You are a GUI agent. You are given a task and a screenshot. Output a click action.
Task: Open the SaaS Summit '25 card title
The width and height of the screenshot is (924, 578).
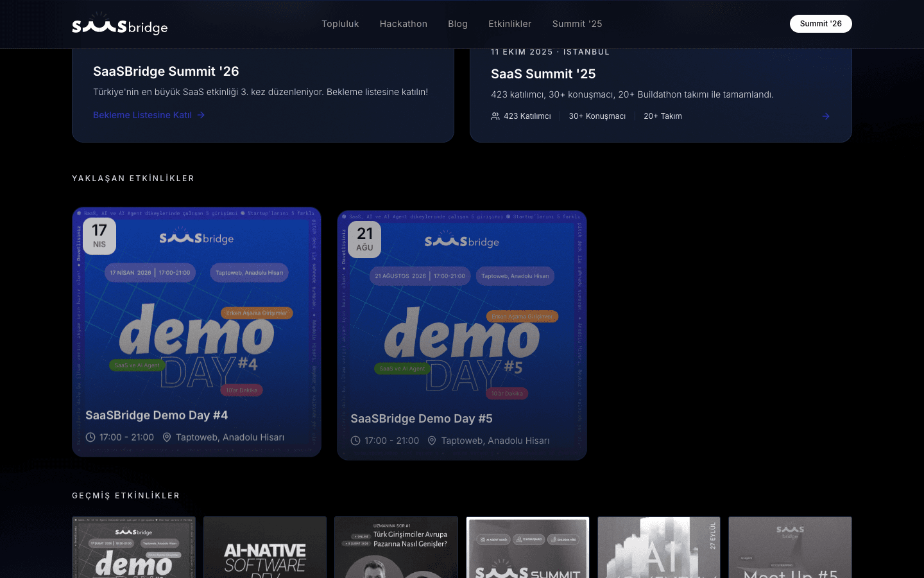(543, 74)
